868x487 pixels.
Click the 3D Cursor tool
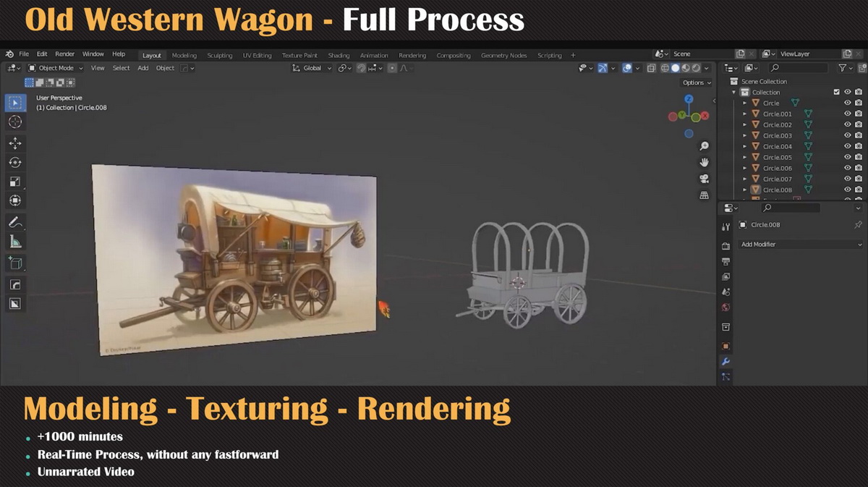[x=15, y=122]
